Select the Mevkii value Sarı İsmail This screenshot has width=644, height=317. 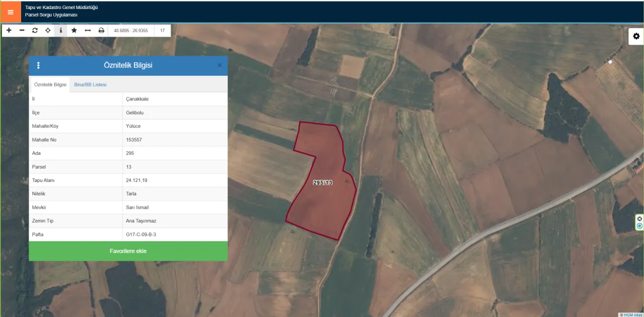(x=137, y=207)
